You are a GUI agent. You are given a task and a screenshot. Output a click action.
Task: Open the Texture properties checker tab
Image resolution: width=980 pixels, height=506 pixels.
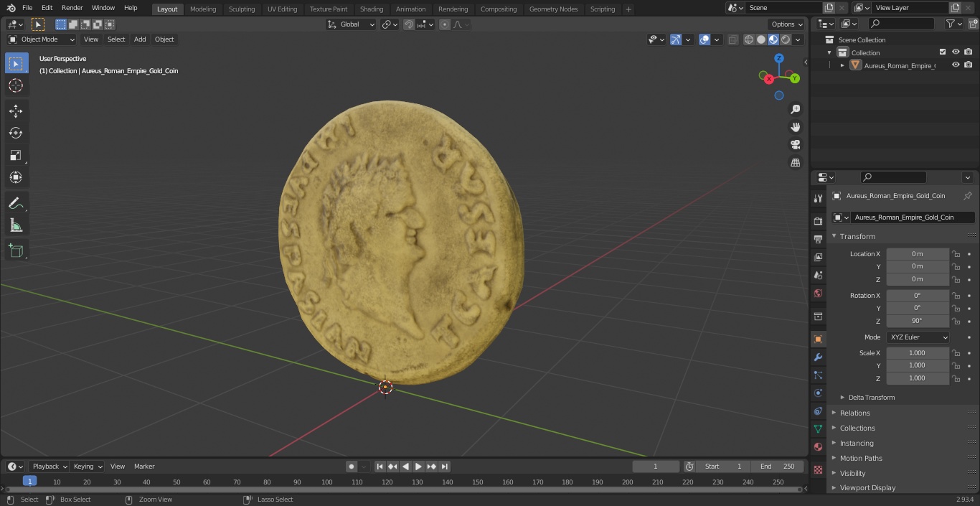(818, 470)
